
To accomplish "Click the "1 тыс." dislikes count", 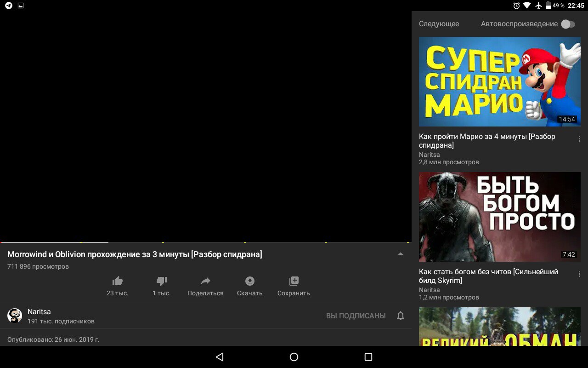I will (162, 293).
